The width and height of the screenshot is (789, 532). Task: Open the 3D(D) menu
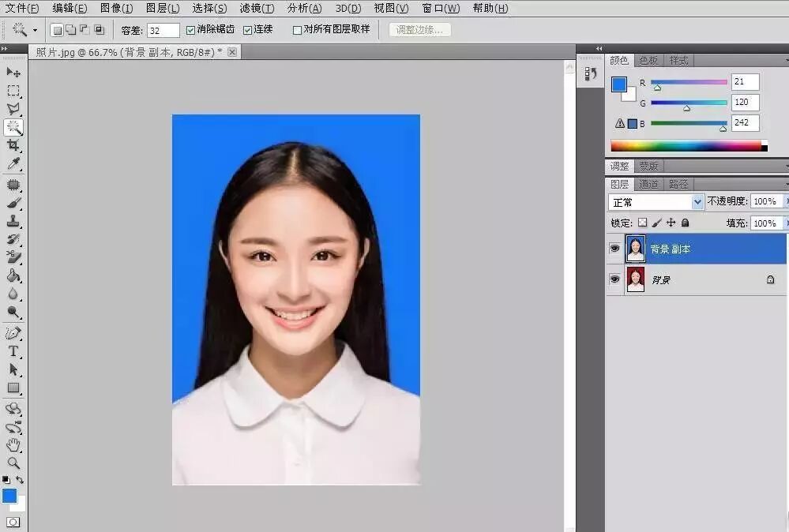click(x=348, y=8)
